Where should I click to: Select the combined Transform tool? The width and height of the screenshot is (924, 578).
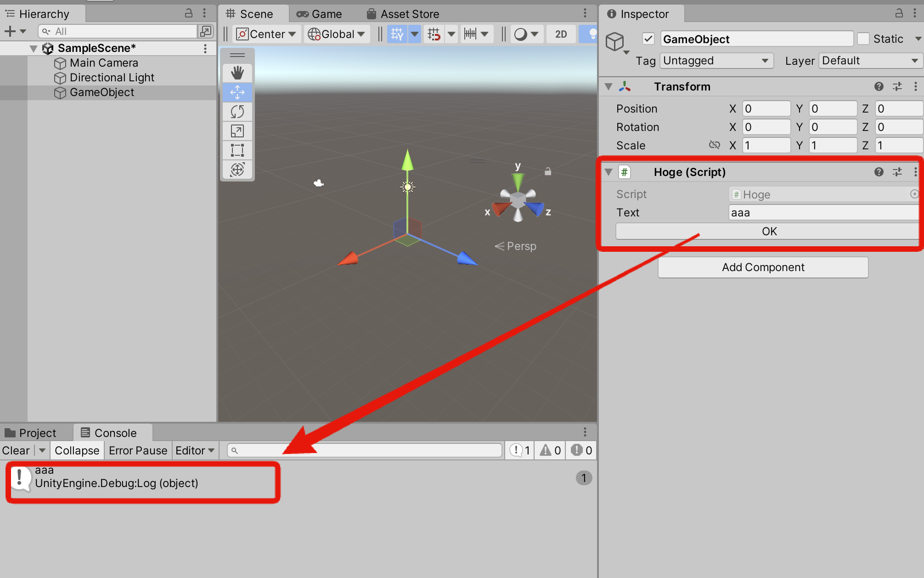point(237,169)
